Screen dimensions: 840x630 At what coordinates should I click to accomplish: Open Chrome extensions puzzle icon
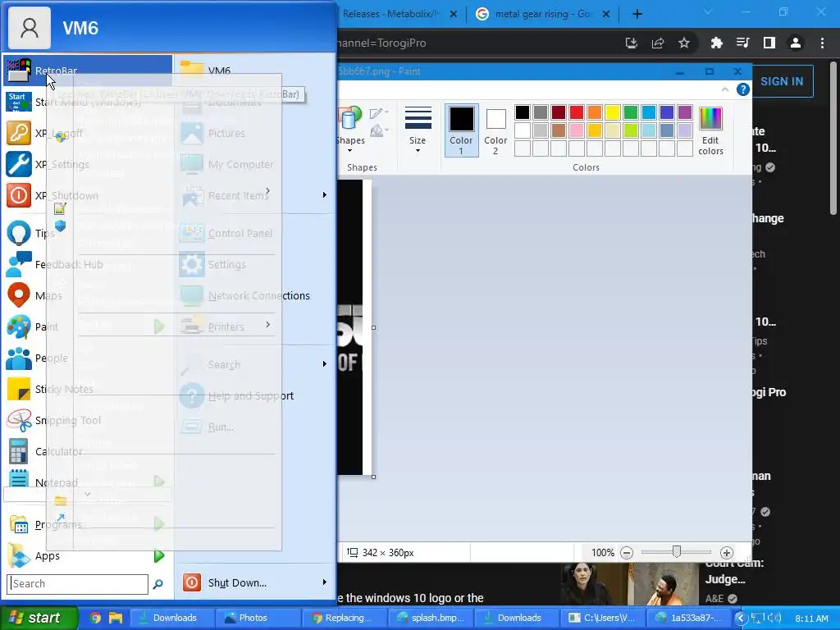[716, 43]
